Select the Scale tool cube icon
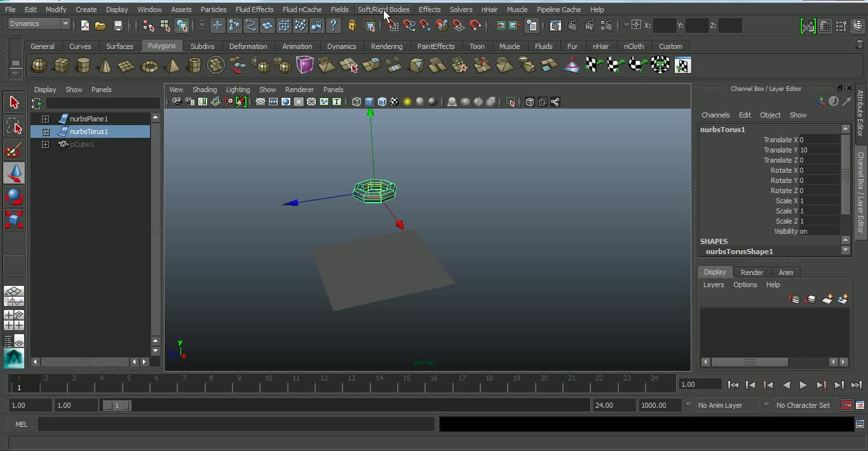The height and width of the screenshot is (451, 868). (14, 220)
